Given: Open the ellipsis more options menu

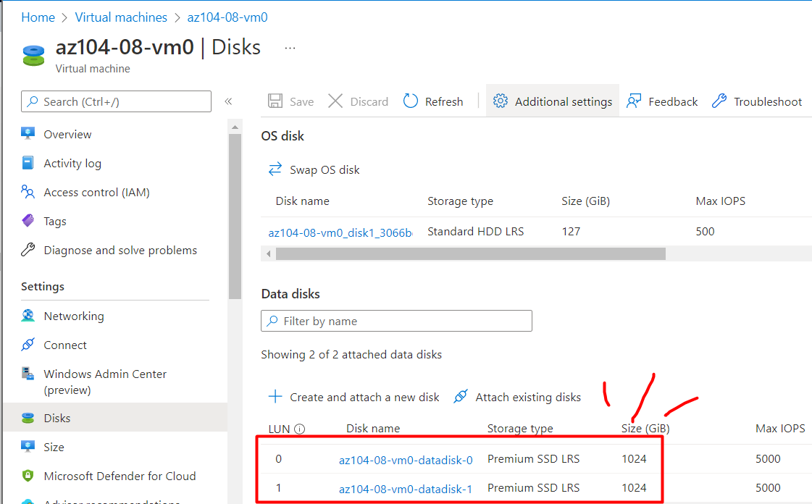Looking at the screenshot, I should pos(290,48).
